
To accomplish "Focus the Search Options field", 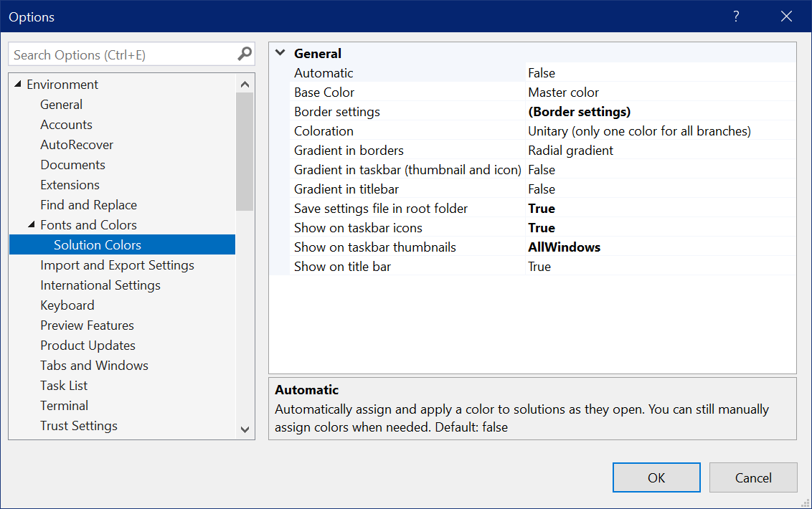I will (131, 54).
